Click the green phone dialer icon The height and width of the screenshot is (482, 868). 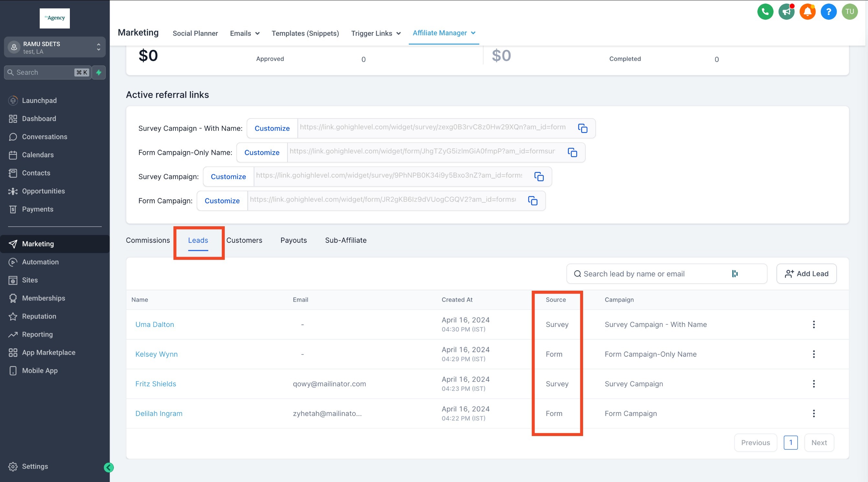point(765,12)
